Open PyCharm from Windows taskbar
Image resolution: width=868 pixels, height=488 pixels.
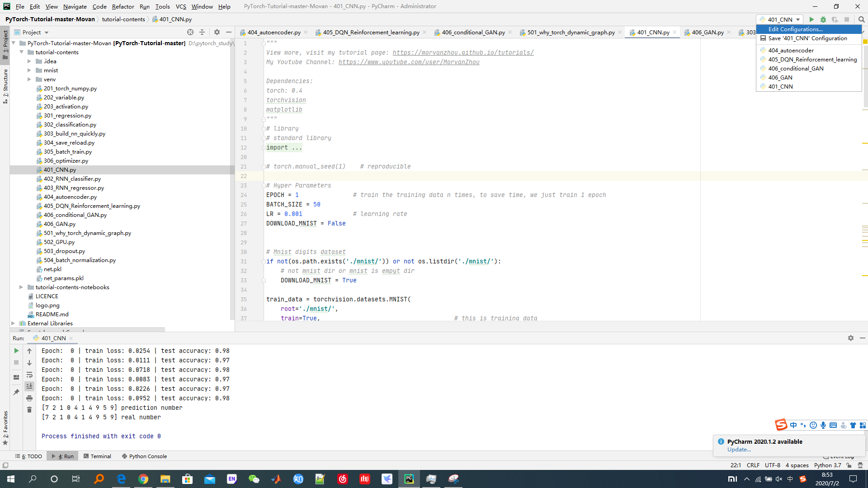[x=409, y=479]
